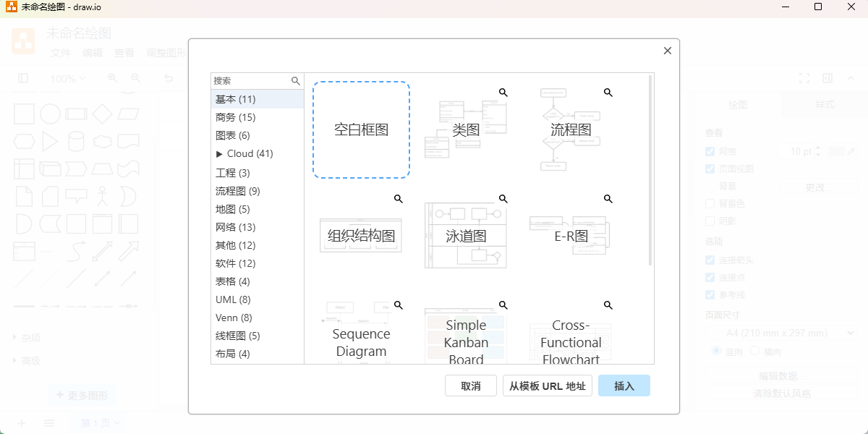This screenshot has width=868, height=434.
Task: Click the 插入 button to insert template
Action: [x=624, y=386]
